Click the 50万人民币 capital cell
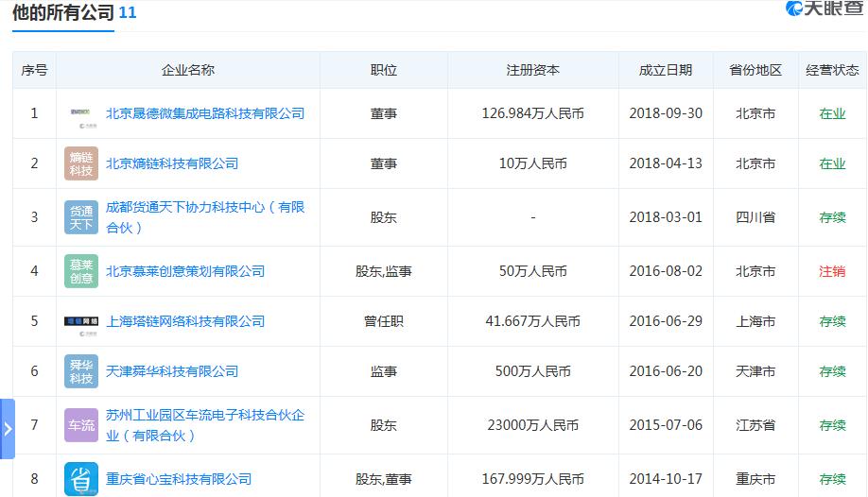Image resolution: width=868 pixels, height=497 pixels. point(533,271)
